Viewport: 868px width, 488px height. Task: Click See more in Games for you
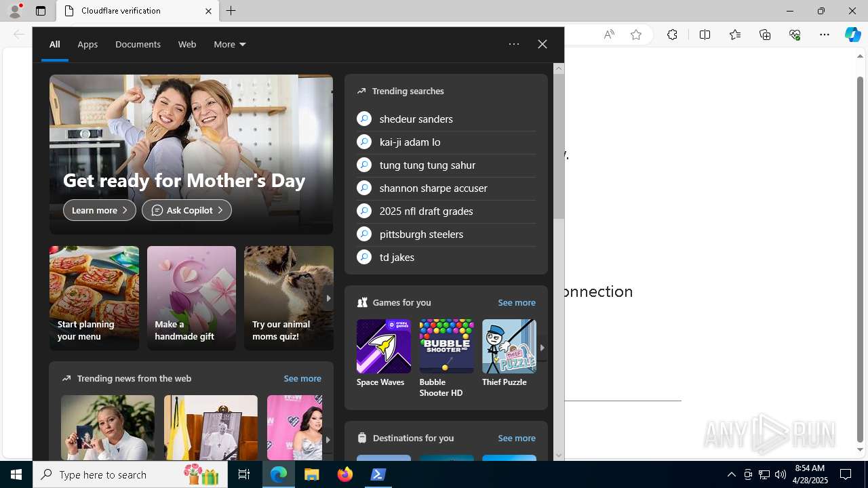(517, 302)
